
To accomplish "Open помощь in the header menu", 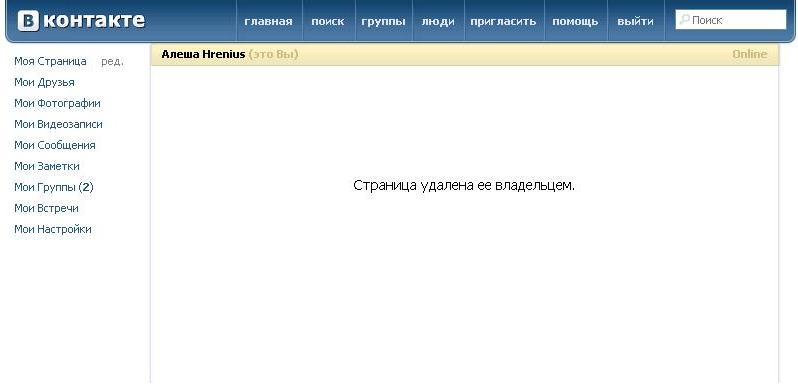I will (575, 21).
